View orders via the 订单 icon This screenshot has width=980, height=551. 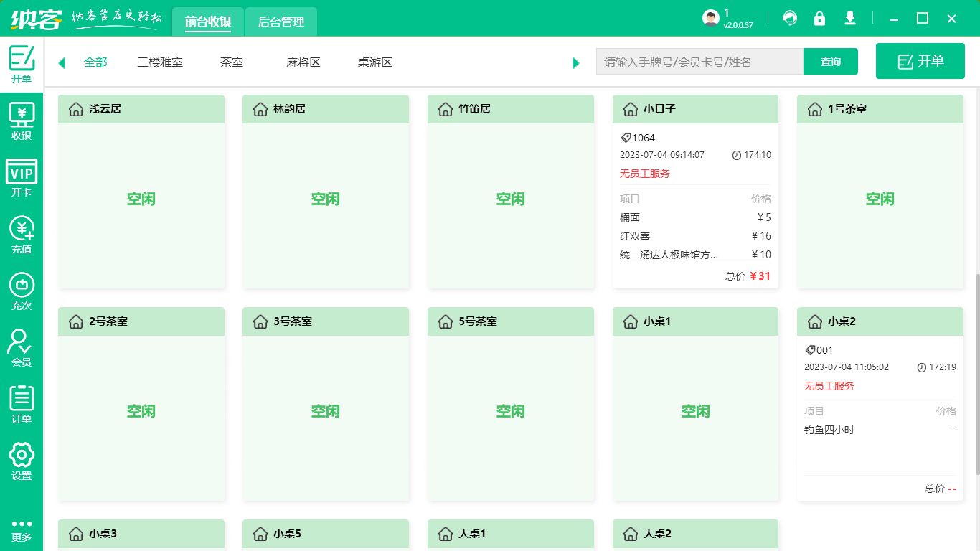pos(21,398)
